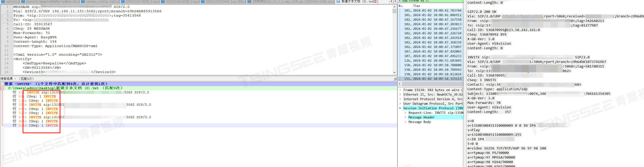Expand the Request-Line node
Image resolution: width=644 pixels, height=167 pixels.
tap(405, 113)
